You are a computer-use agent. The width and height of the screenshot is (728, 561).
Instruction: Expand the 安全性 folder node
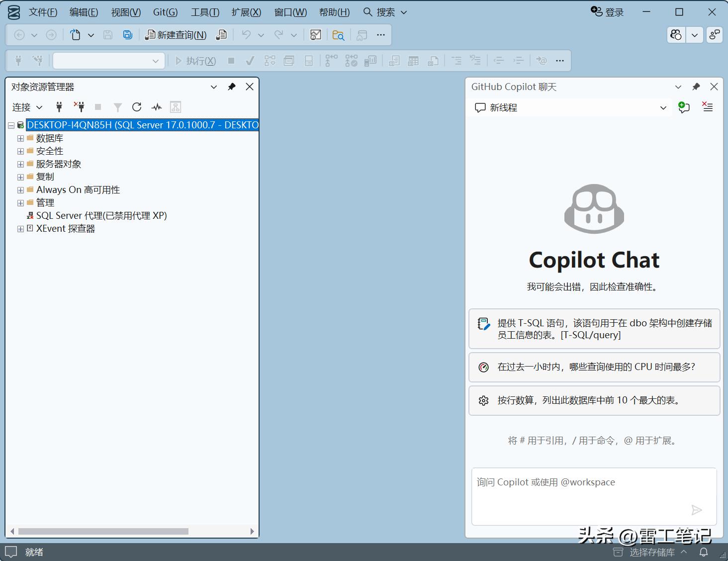click(20, 151)
